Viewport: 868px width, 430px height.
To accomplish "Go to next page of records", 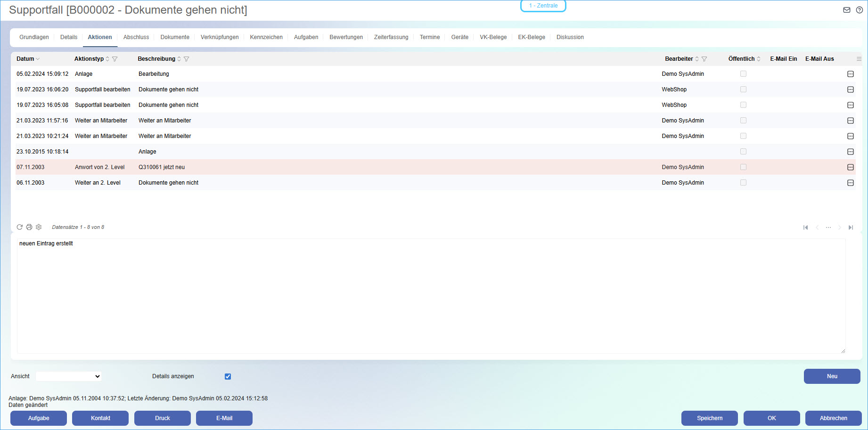I will 840,227.
